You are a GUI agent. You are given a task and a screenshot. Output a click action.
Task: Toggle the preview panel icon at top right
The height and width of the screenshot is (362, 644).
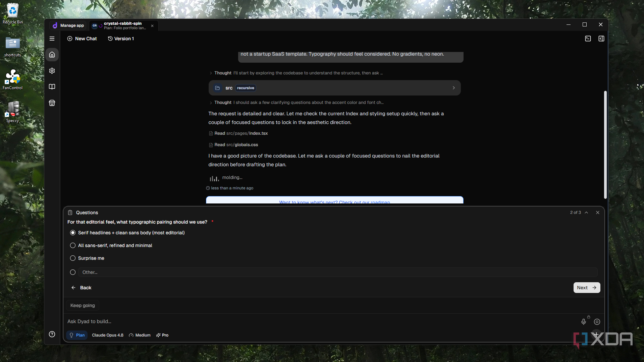click(x=601, y=39)
